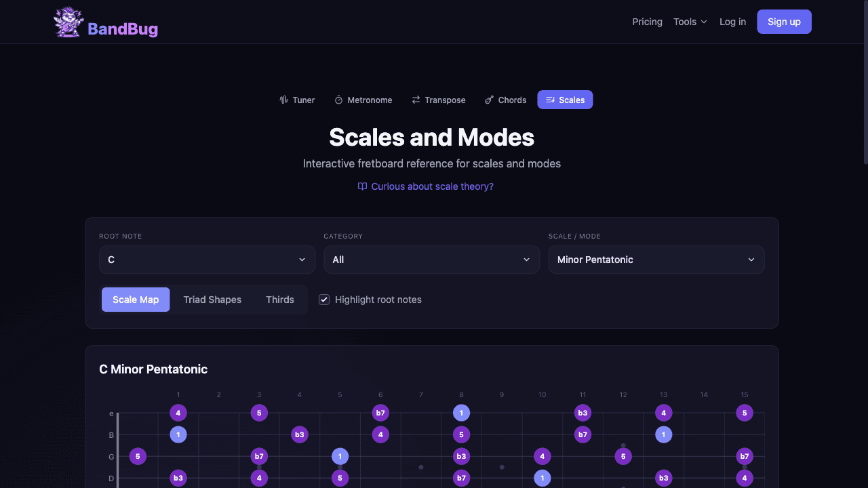The height and width of the screenshot is (488, 868).
Task: Open the Metronome tool via its stopwatch icon
Action: point(338,100)
